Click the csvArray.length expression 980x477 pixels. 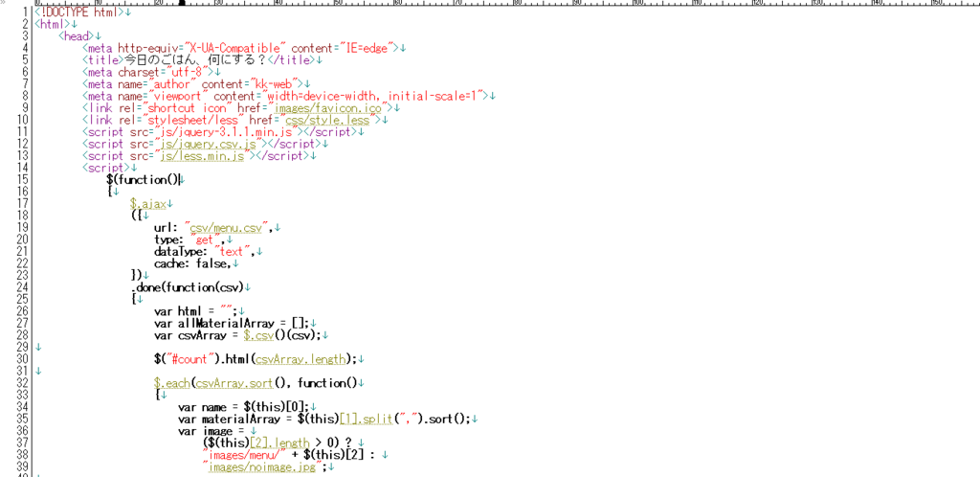click(x=301, y=359)
